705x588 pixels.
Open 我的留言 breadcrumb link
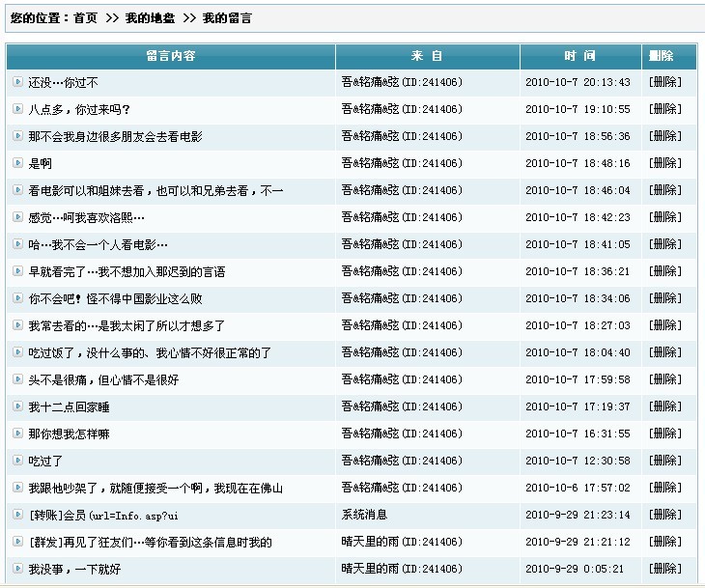(x=227, y=18)
